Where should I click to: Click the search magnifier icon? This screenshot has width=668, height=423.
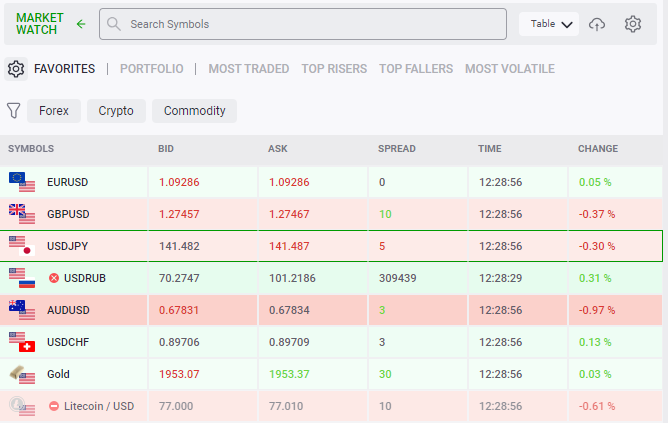point(114,24)
